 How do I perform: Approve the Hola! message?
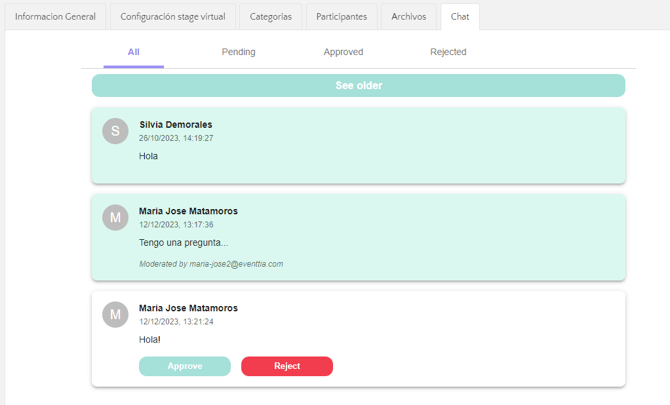tap(185, 366)
